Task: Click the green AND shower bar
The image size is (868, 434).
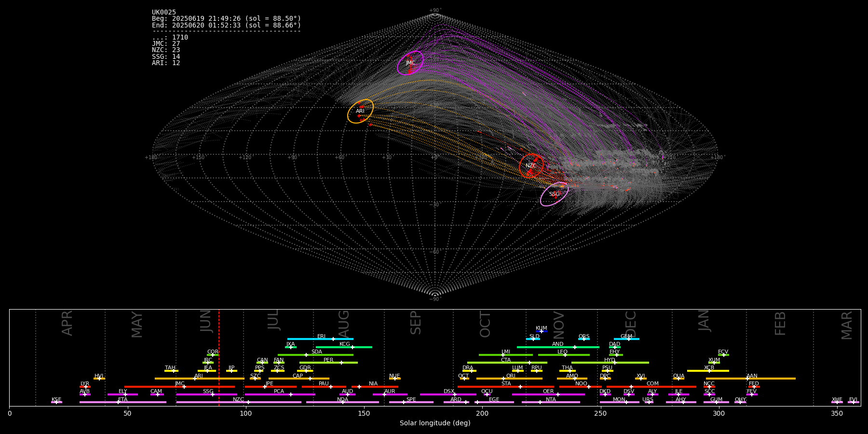Action: point(558,347)
